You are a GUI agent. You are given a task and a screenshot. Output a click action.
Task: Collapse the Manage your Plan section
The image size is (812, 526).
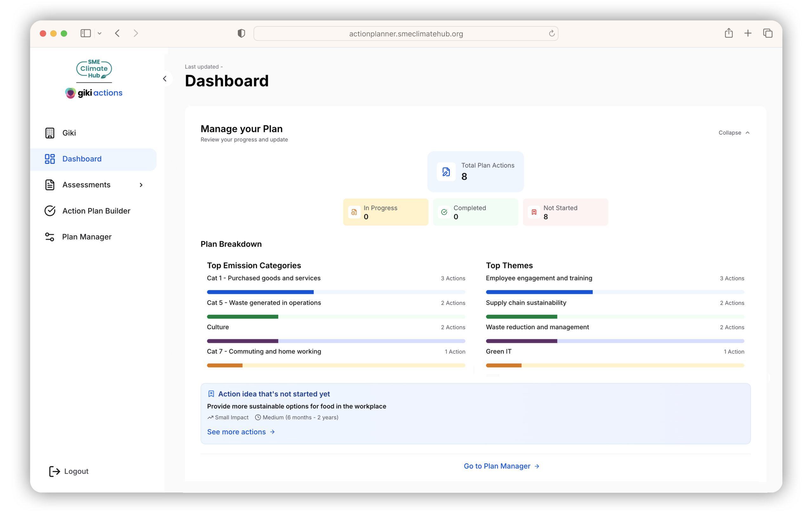[734, 132]
